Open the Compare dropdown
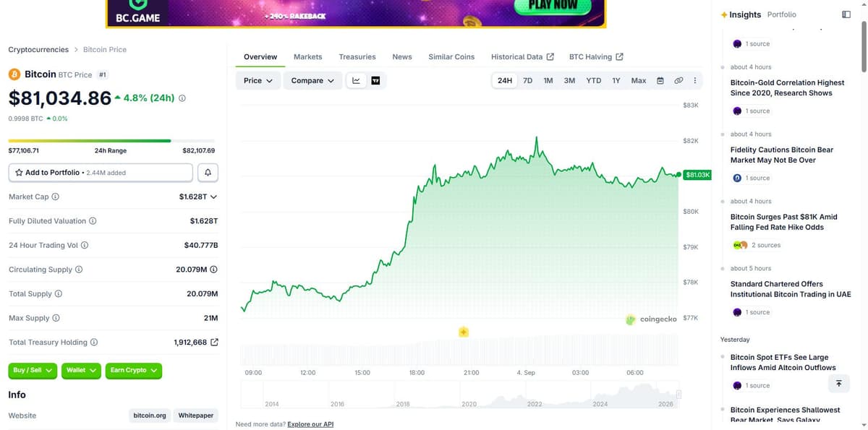 [313, 80]
